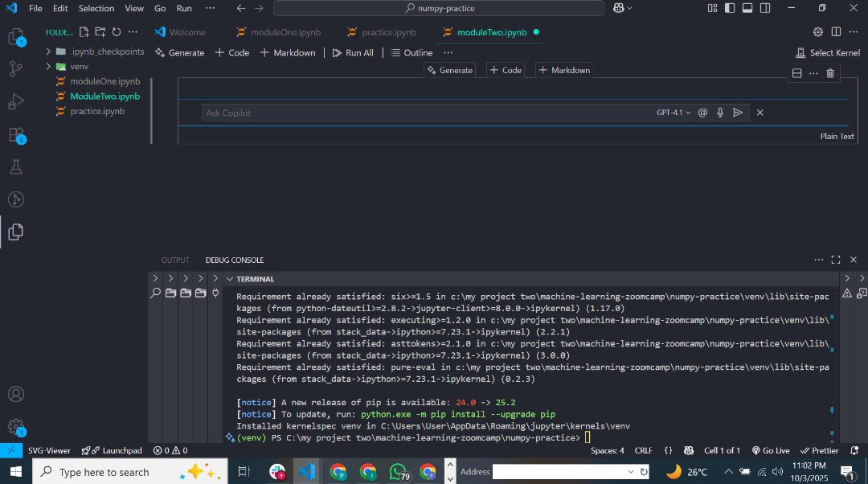
Task: Open the View menu
Action: [134, 8]
